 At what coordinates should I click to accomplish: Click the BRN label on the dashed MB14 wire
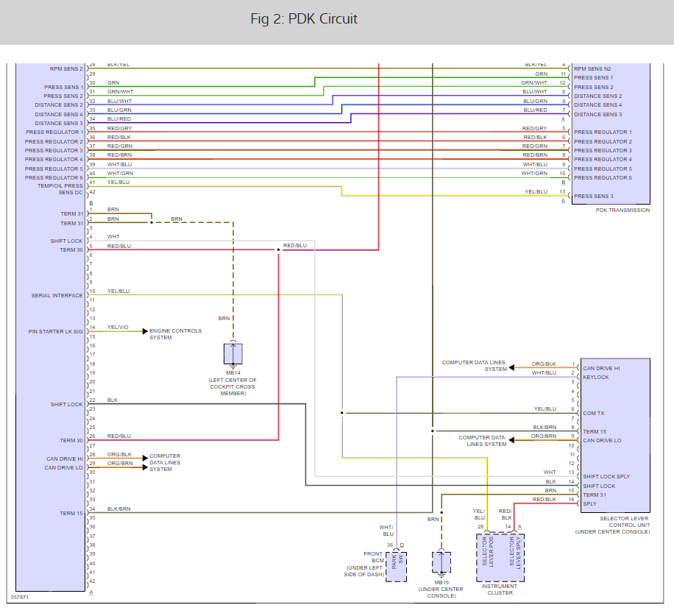coord(224,319)
